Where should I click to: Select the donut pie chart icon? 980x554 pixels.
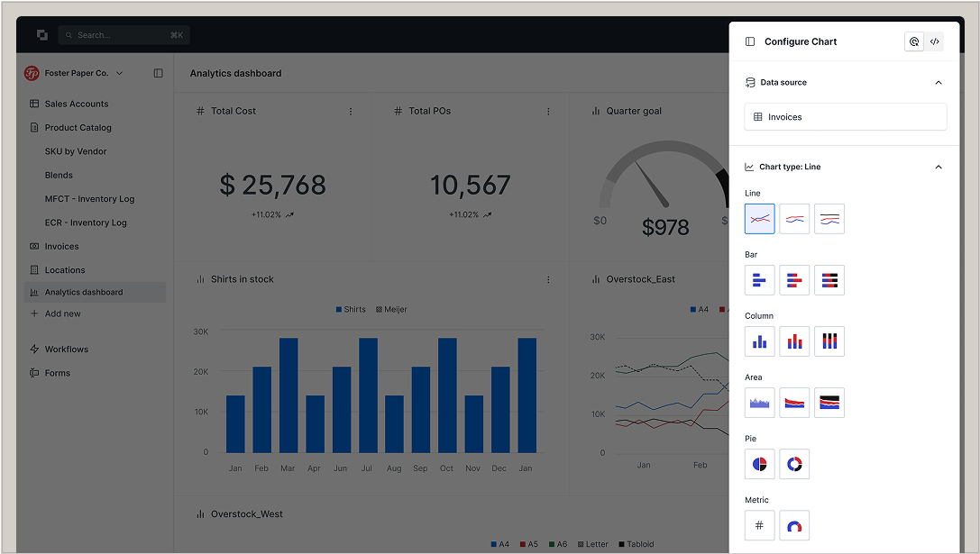(x=794, y=464)
